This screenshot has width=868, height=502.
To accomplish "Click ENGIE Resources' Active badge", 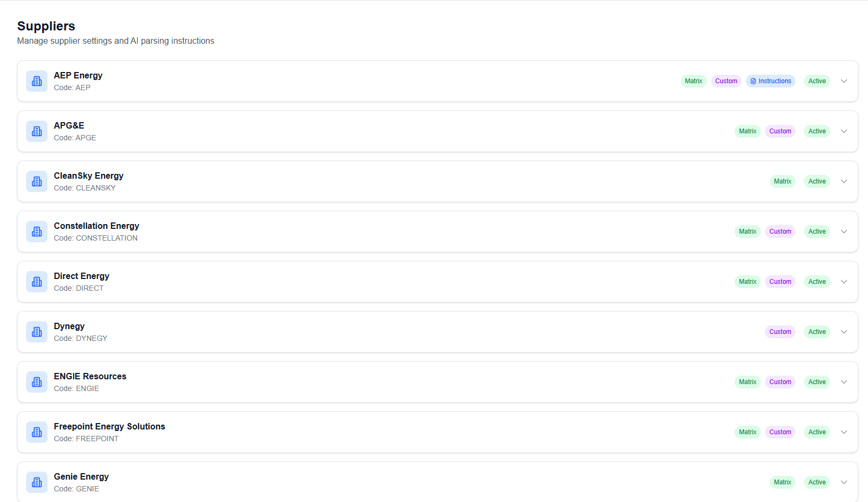I will 817,382.
